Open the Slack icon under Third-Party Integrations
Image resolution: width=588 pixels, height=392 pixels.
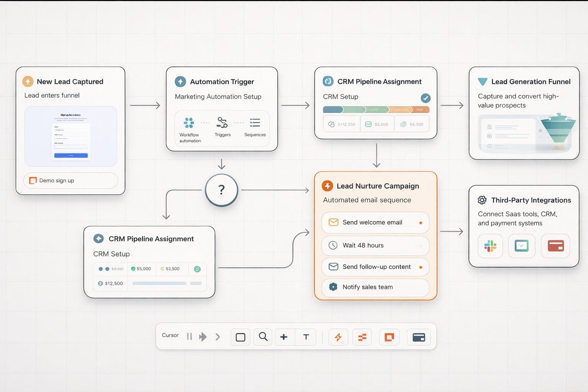pyautogui.click(x=490, y=246)
